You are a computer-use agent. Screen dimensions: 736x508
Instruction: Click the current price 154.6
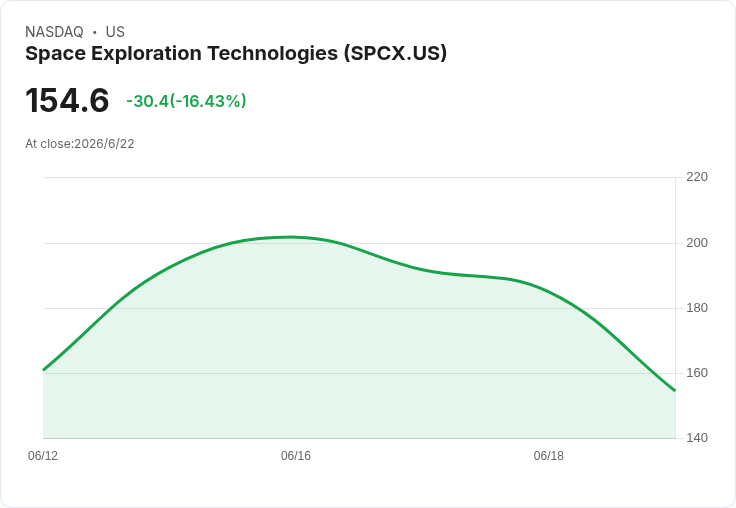pyautogui.click(x=67, y=100)
